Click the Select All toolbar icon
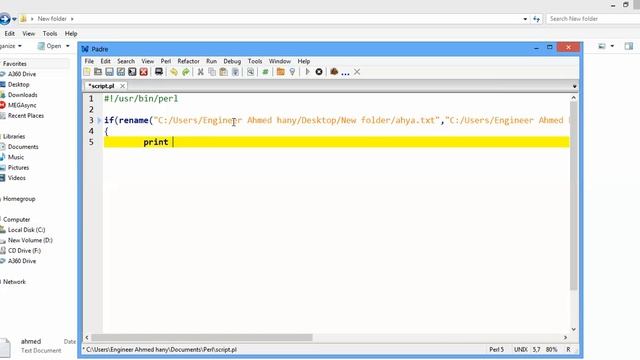The width and height of the screenshot is (640, 360). coord(235,72)
